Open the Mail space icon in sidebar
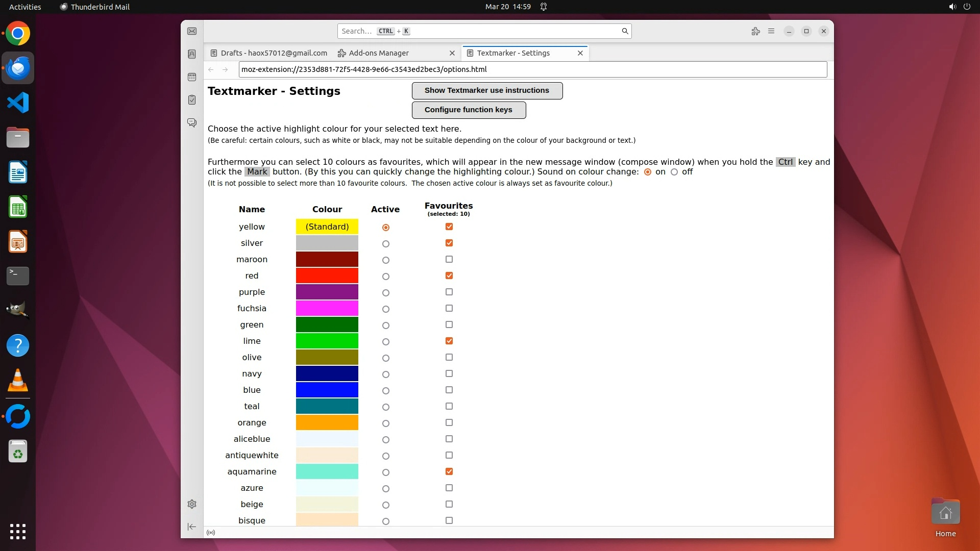Image resolution: width=980 pixels, height=551 pixels. point(192,31)
